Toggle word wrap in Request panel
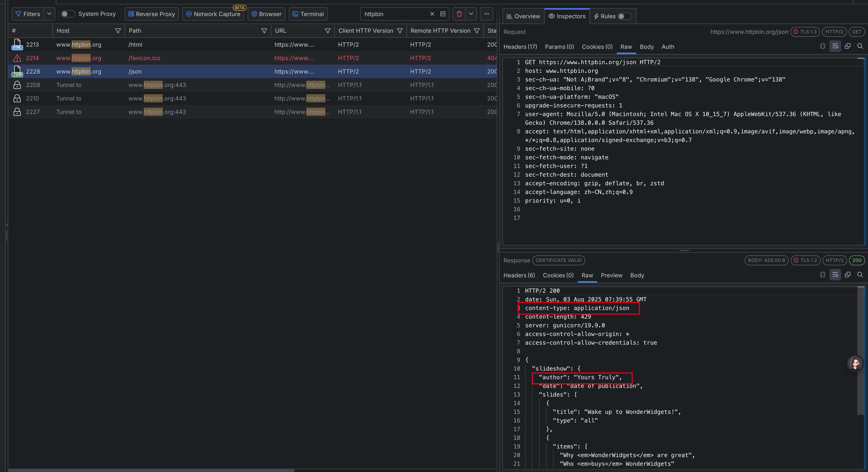This screenshot has width=868, height=472. pyautogui.click(x=835, y=46)
